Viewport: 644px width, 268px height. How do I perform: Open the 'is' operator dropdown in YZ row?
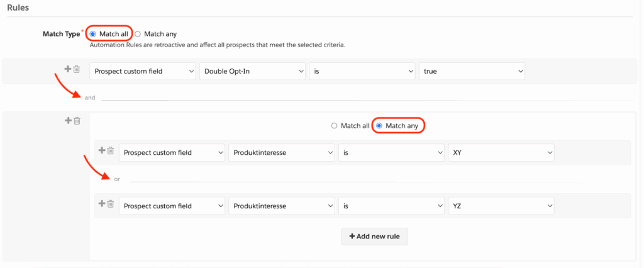pyautogui.click(x=391, y=206)
